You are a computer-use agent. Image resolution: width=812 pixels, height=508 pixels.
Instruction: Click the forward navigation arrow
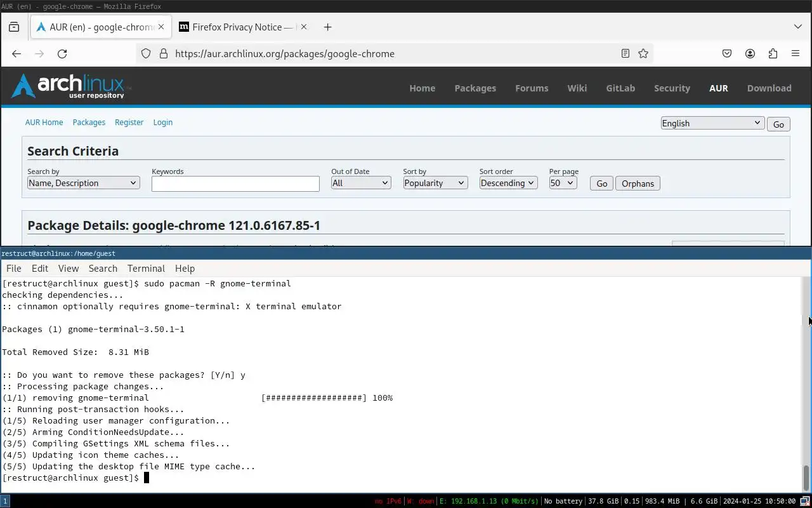pyautogui.click(x=39, y=53)
